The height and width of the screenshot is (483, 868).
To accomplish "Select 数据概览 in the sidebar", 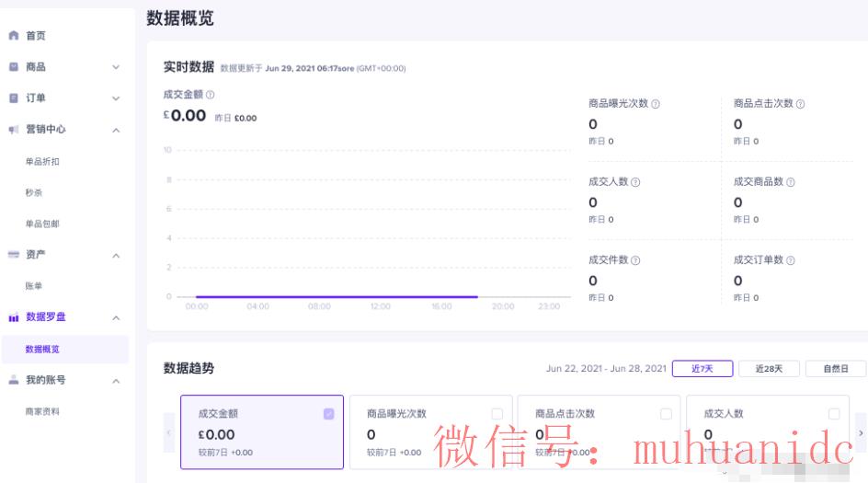I will pyautogui.click(x=65, y=349).
